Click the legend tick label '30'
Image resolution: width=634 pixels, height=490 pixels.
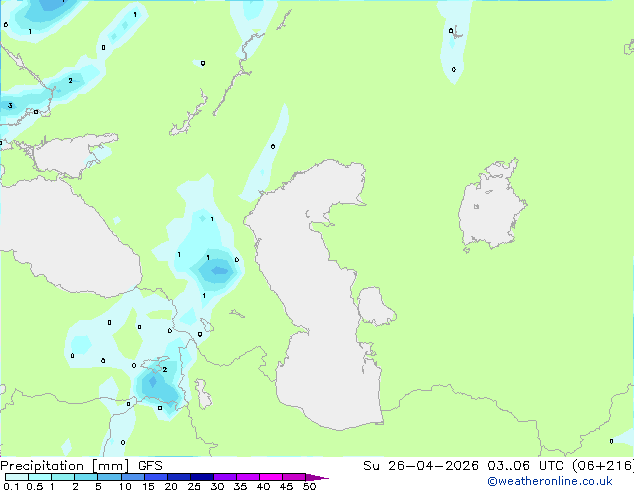pyautogui.click(x=217, y=486)
